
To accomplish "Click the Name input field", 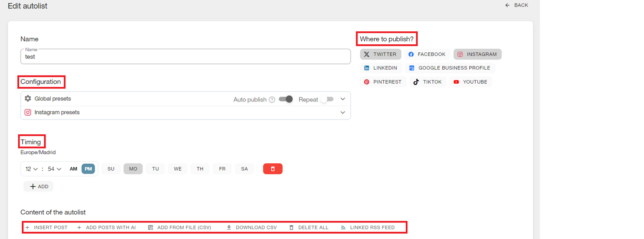I will pyautogui.click(x=185, y=57).
